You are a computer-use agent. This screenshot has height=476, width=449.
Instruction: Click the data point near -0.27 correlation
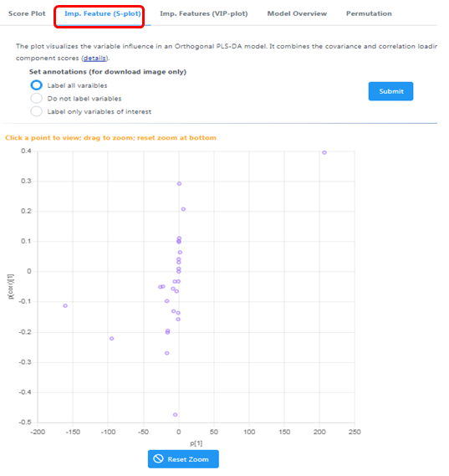tap(167, 353)
